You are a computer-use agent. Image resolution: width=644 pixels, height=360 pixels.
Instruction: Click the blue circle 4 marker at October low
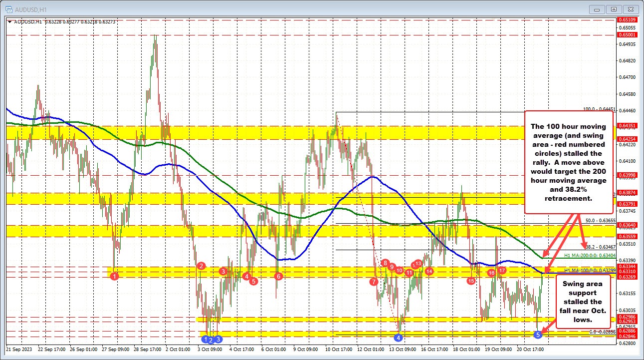pyautogui.click(x=398, y=338)
